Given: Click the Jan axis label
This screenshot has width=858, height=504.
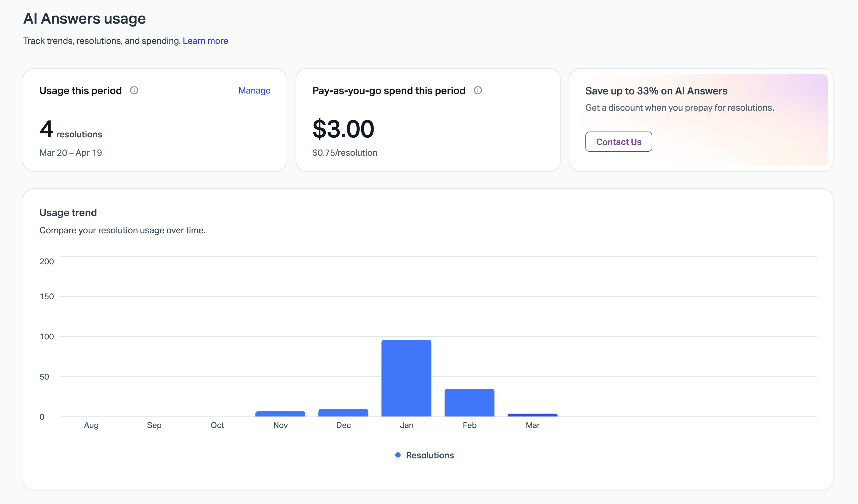Looking at the screenshot, I should tap(407, 425).
